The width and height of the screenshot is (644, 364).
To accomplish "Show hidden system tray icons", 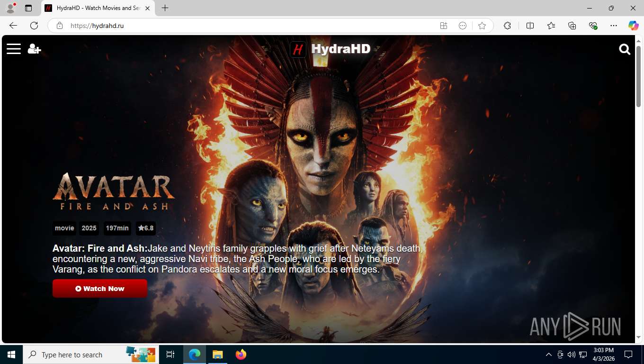I will point(549,355).
